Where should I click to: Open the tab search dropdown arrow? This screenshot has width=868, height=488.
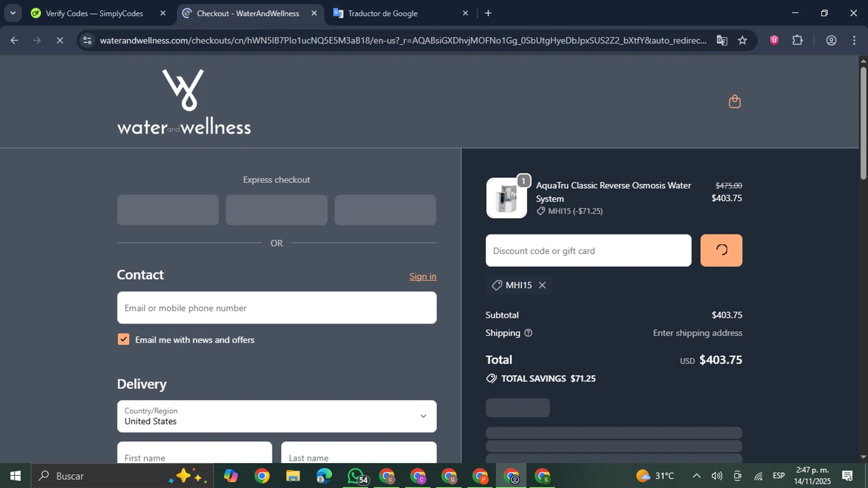[13, 13]
